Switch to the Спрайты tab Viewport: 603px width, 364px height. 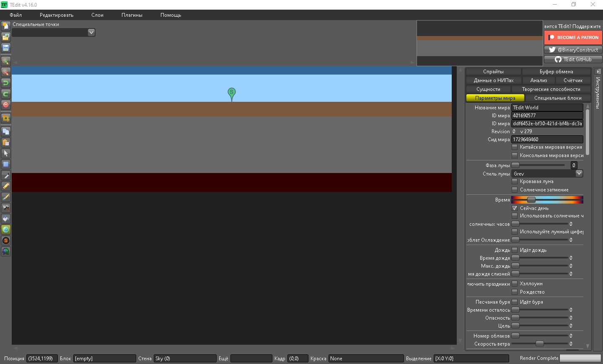493,72
